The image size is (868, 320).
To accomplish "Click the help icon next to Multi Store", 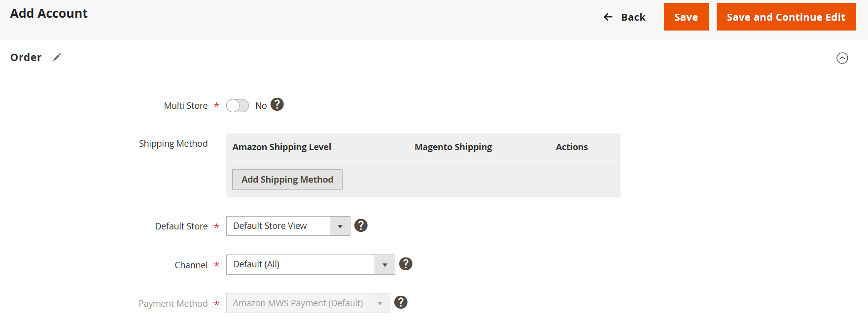I will [x=277, y=104].
